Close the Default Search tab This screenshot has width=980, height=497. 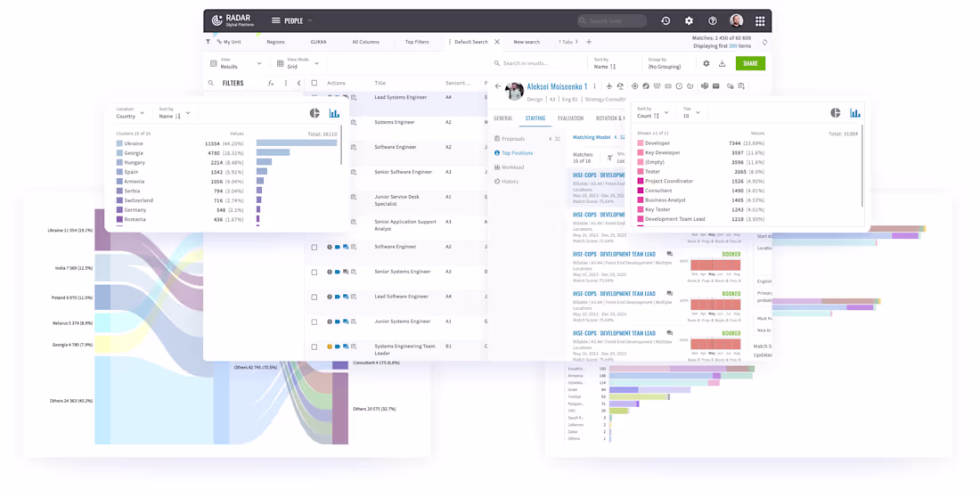497,42
